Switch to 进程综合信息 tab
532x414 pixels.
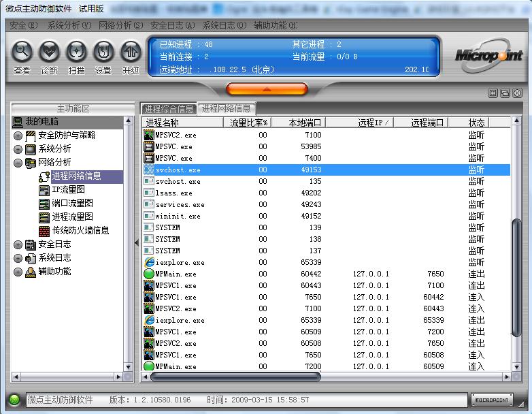click(x=169, y=109)
